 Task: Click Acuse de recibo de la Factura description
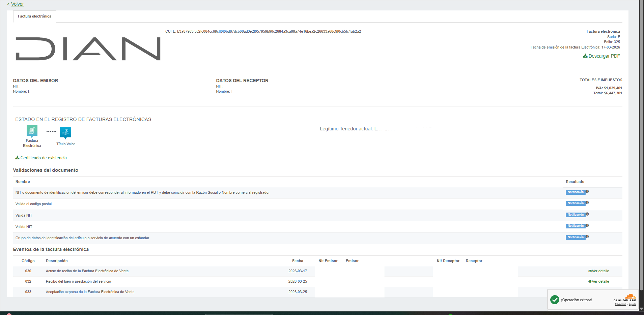click(x=87, y=271)
